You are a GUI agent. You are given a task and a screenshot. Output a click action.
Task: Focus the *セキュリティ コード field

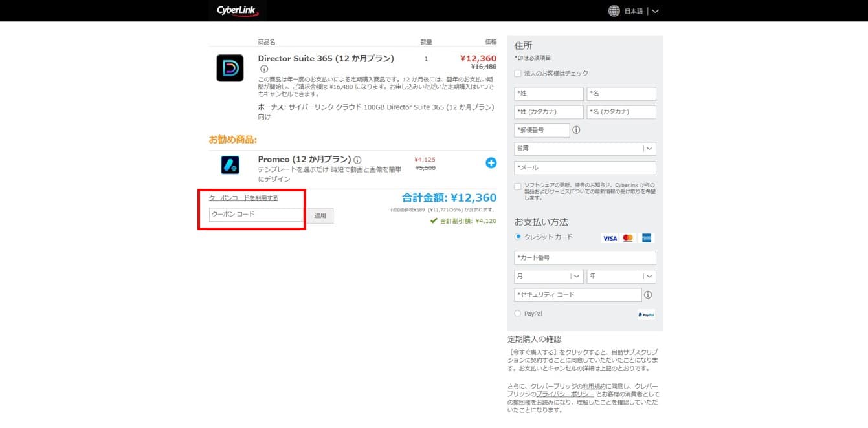[x=578, y=295]
